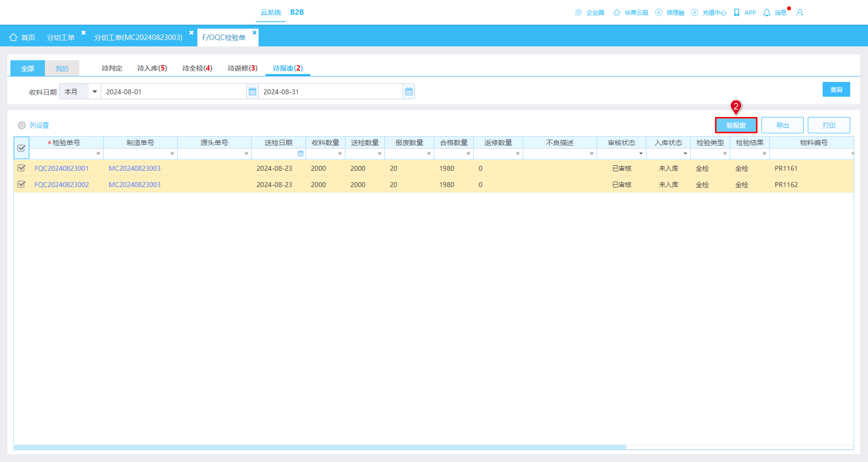This screenshot has height=462, width=868.
Task: Open the 保理融 icon link
Action: pyautogui.click(x=659, y=12)
